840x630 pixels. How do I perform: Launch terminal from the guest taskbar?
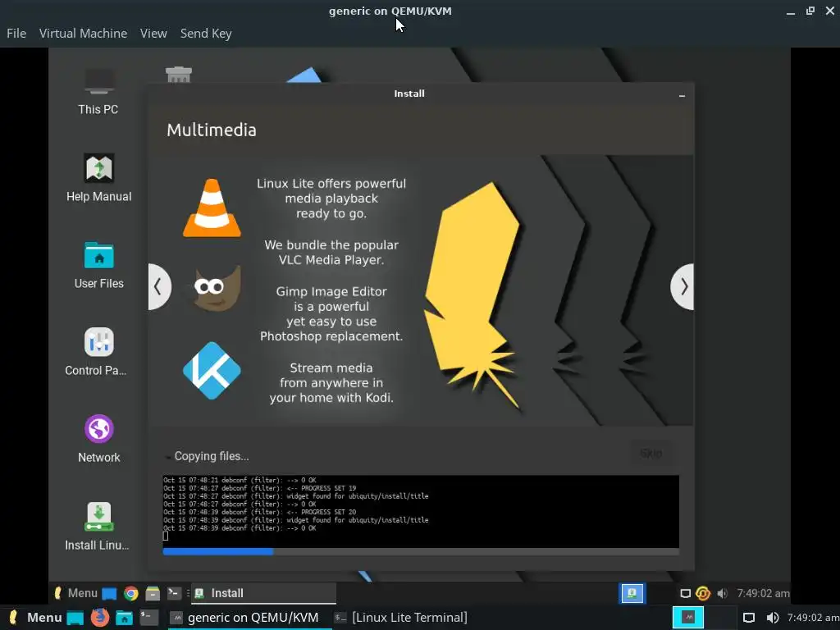(x=174, y=593)
